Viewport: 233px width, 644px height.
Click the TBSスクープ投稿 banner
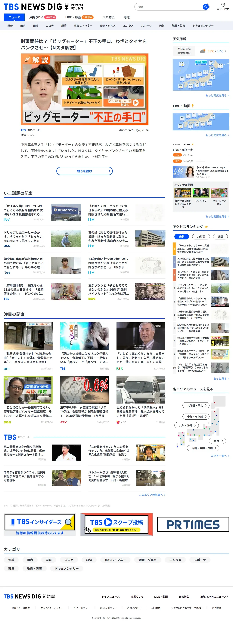coord(116,524)
